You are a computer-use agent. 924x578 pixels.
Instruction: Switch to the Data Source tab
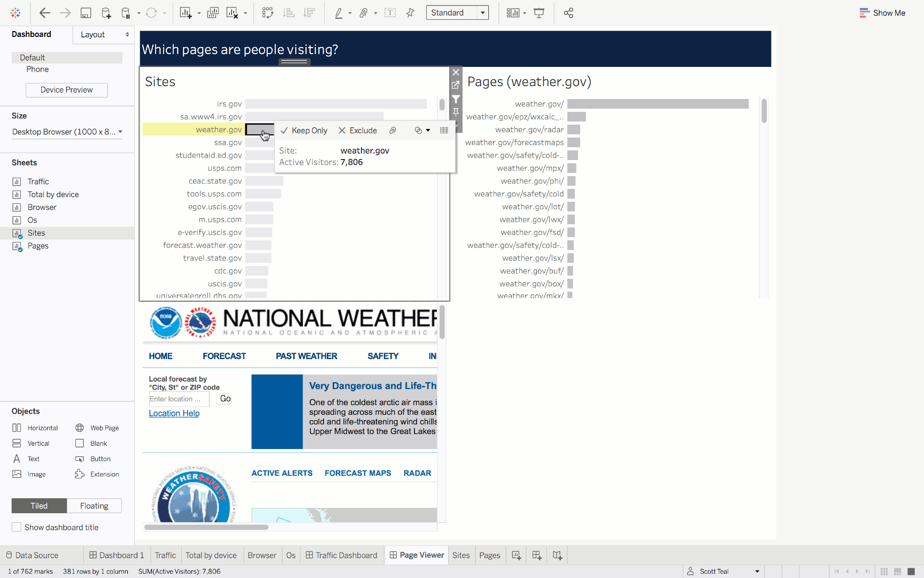[x=32, y=556]
